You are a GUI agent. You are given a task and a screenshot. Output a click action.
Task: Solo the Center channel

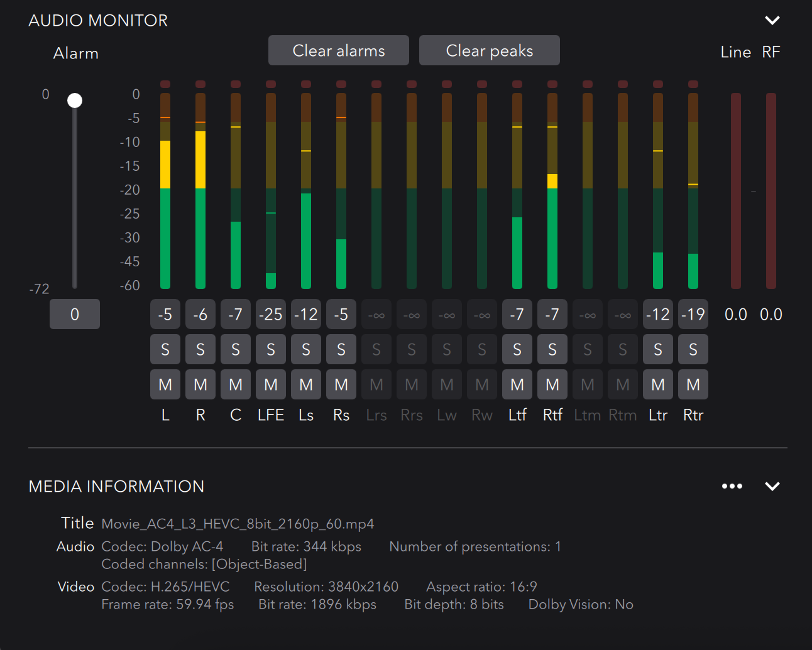pos(235,349)
